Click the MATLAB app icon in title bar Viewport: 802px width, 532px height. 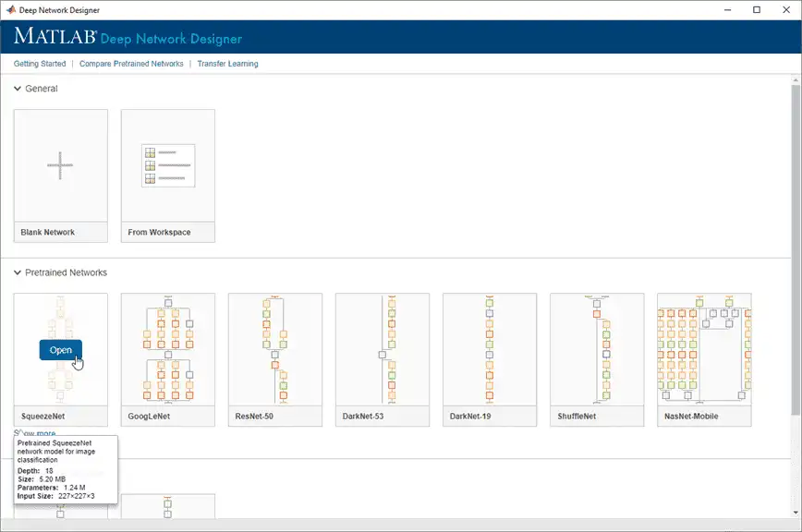coord(11,10)
